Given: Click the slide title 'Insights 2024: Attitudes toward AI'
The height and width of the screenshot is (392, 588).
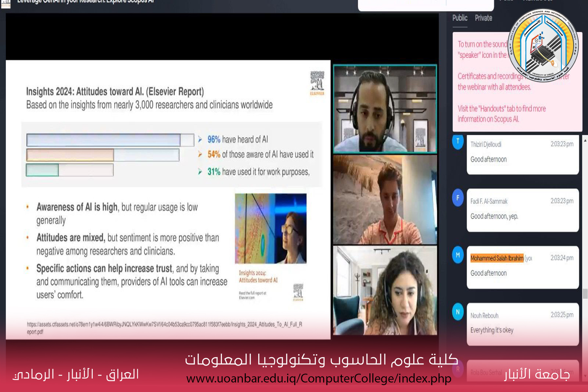Looking at the screenshot, I should (115, 91).
